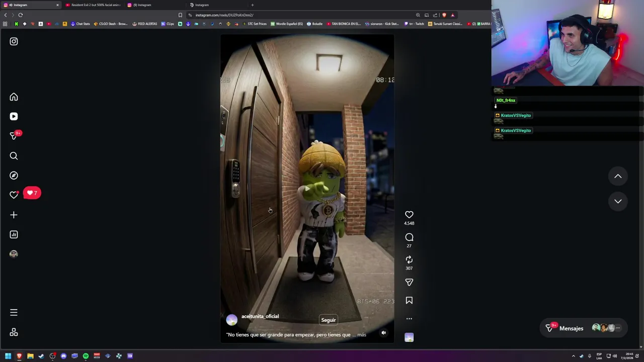Like the reel with heart icon
This screenshot has height=362, width=644.
[x=409, y=215]
